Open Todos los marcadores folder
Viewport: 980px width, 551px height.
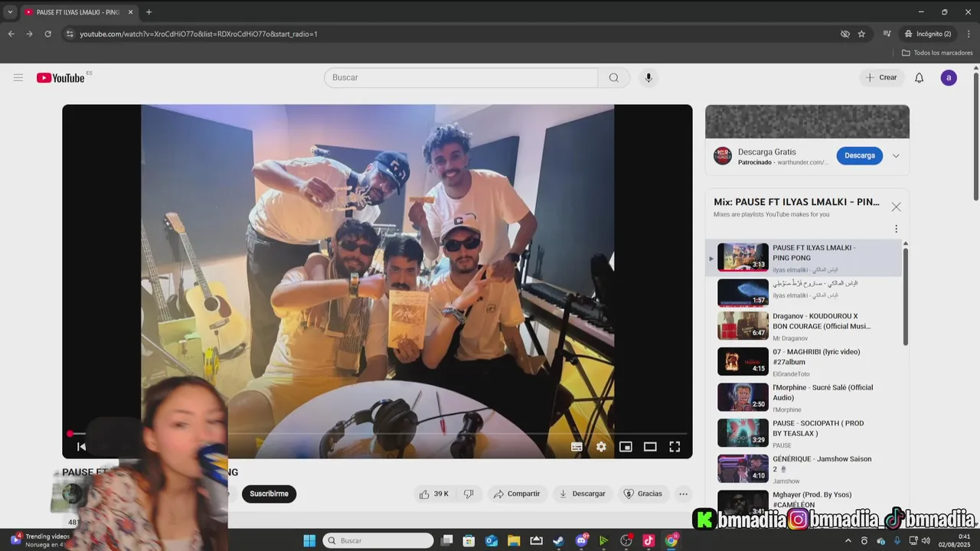(x=937, y=53)
